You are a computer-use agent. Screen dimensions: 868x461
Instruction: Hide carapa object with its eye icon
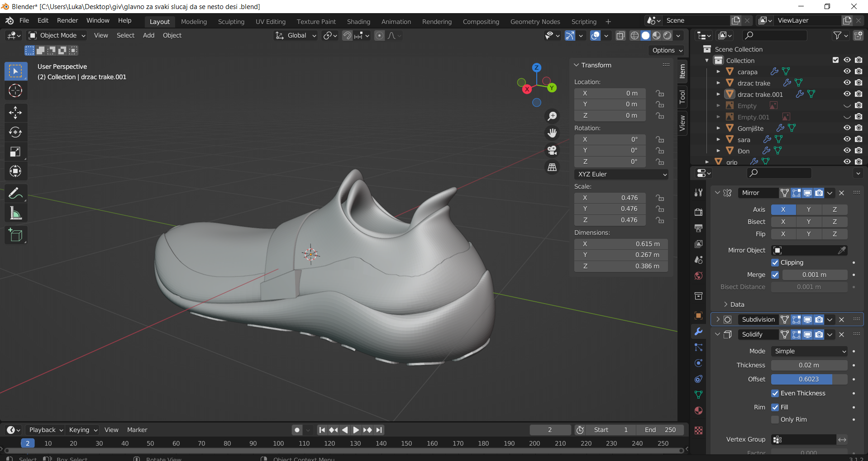pos(847,71)
